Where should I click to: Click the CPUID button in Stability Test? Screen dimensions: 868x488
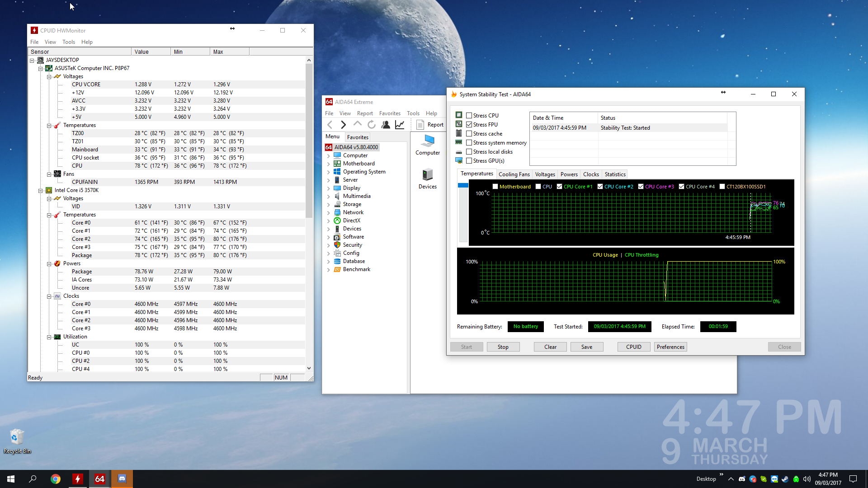(634, 347)
